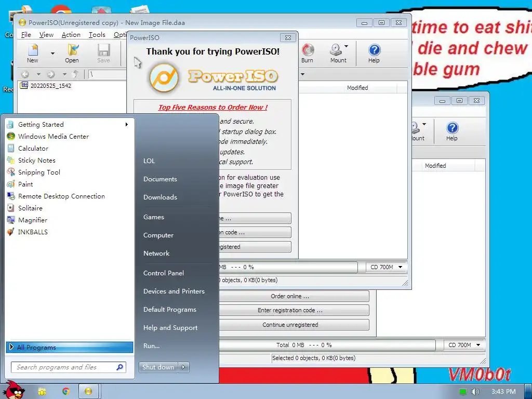
Task: Click Top Five Reasons to Order Now link
Action: tap(212, 107)
